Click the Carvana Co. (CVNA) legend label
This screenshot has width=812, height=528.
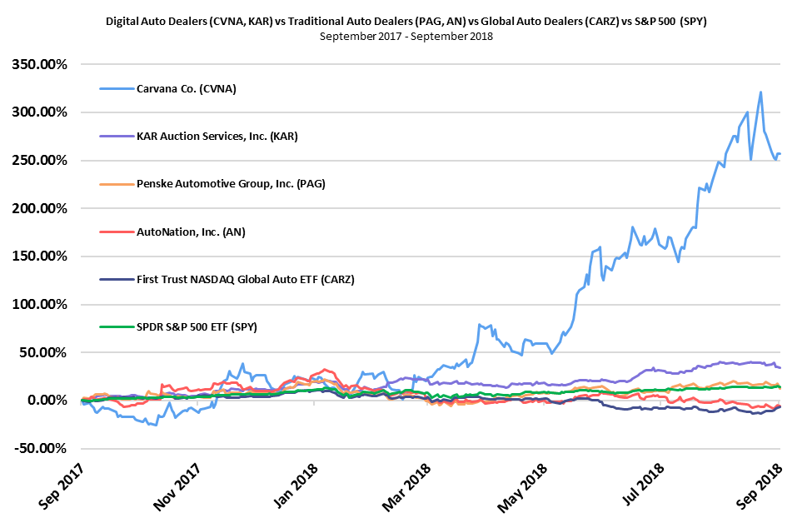pyautogui.click(x=186, y=89)
